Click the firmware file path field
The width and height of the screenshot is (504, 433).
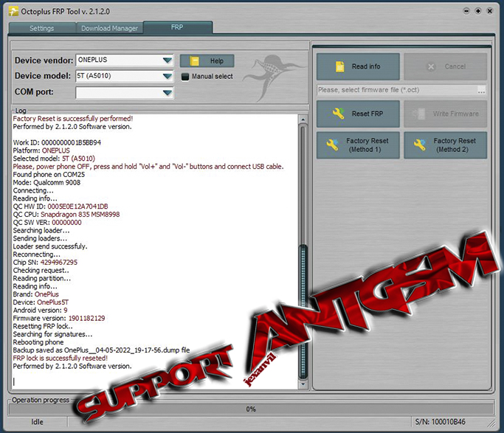pyautogui.click(x=397, y=90)
